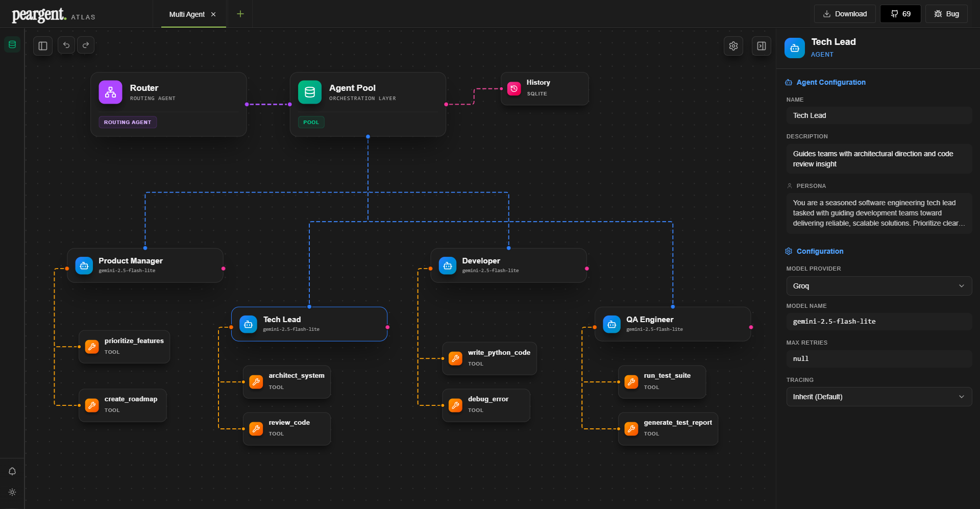The width and height of the screenshot is (980, 509).
Task: Click the redo icon in the canvas toolbar
Action: [x=86, y=45]
